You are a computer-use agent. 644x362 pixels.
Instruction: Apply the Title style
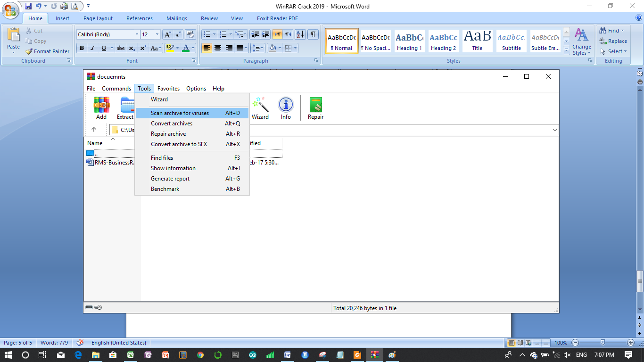477,41
